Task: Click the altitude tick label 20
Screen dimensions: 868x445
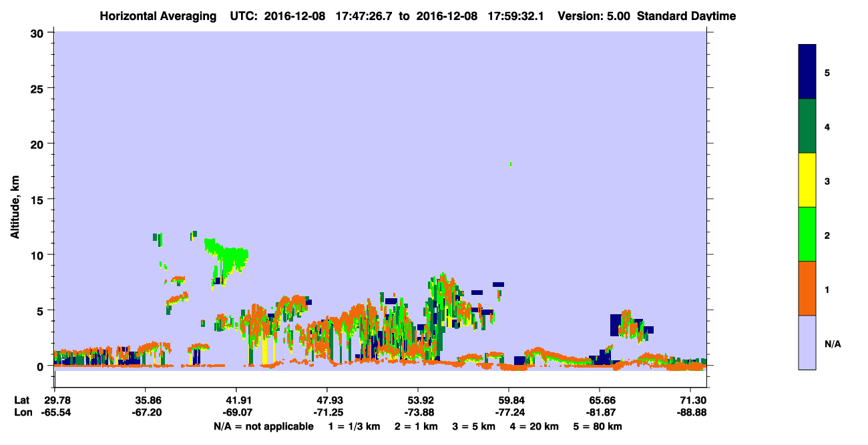Action: (x=39, y=143)
